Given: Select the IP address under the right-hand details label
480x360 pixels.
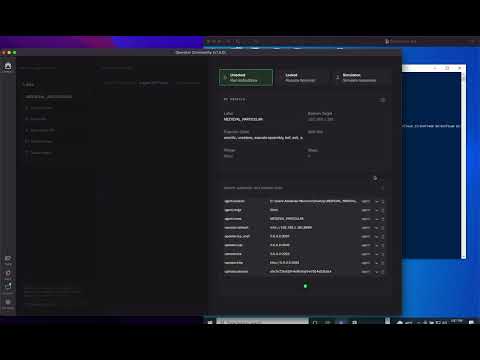Looking at the screenshot, I should [x=320, y=119].
